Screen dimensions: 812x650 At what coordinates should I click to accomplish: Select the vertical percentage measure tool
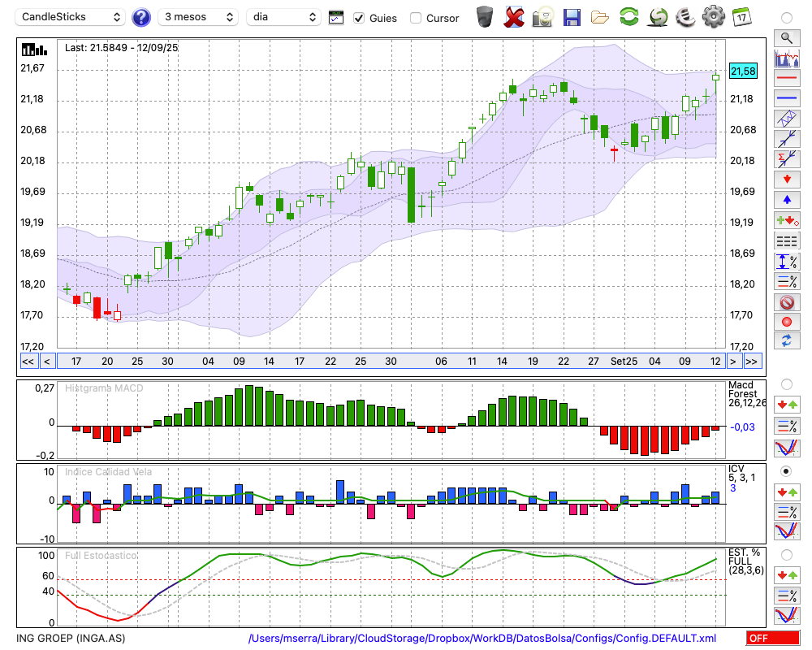pyautogui.click(x=787, y=262)
